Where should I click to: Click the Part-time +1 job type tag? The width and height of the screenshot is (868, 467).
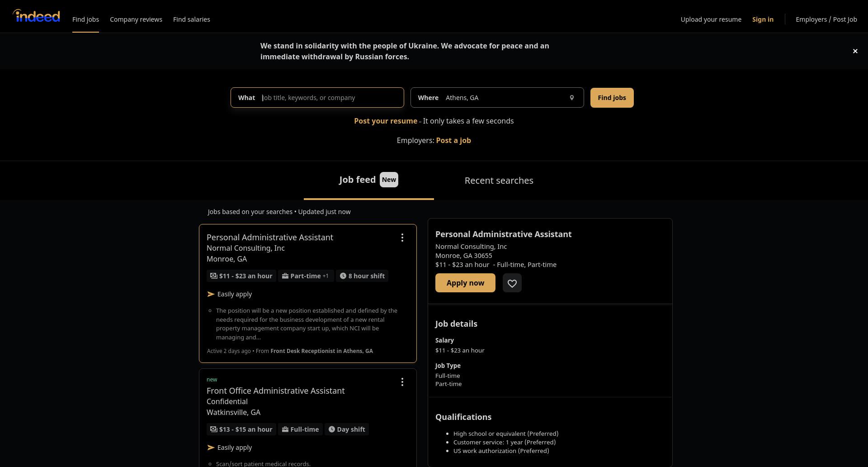coord(306,276)
